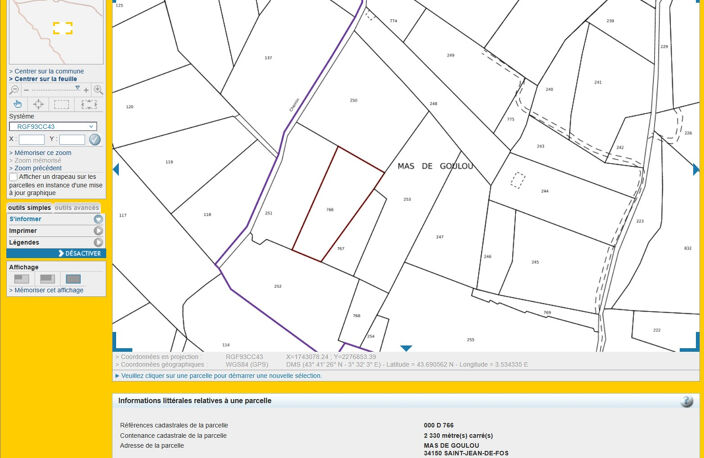Click the 'Informations littérales relatives à une parcelle' header
Image resolution: width=704 pixels, height=458 pixels.
tap(195, 401)
